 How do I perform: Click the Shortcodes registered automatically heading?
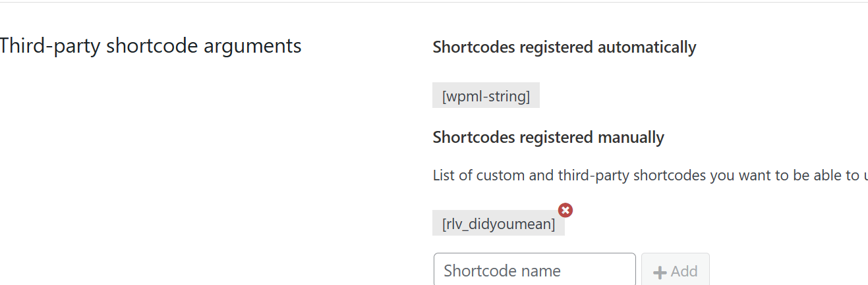tap(564, 47)
